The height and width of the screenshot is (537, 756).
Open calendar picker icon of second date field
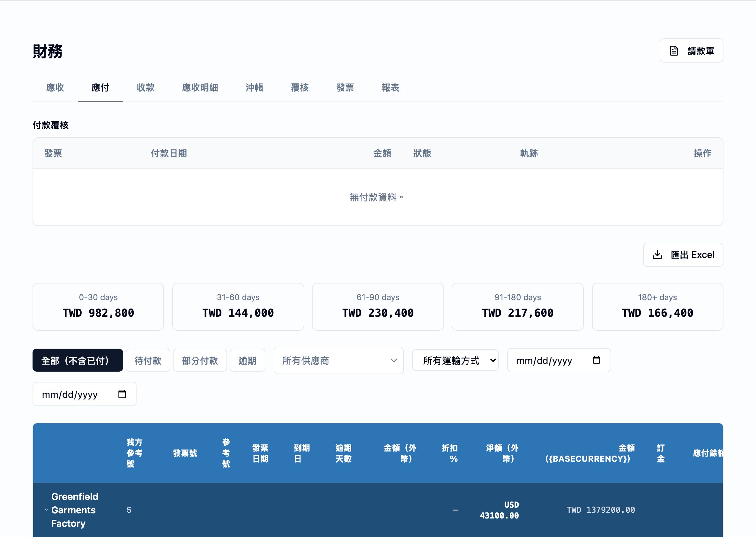[122, 394]
